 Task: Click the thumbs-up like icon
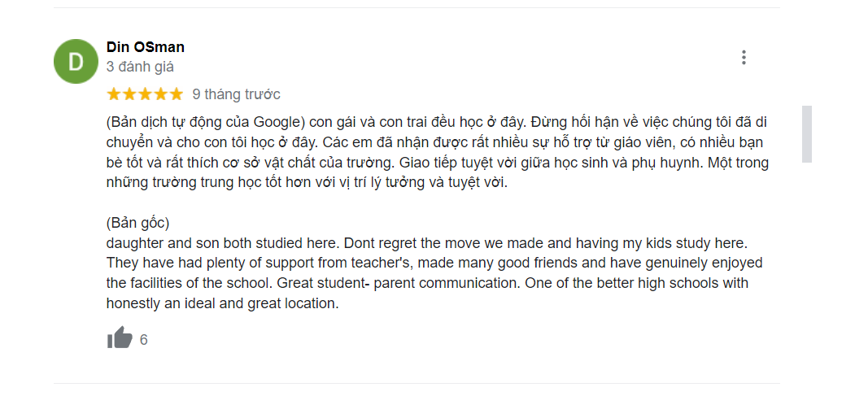point(120,338)
